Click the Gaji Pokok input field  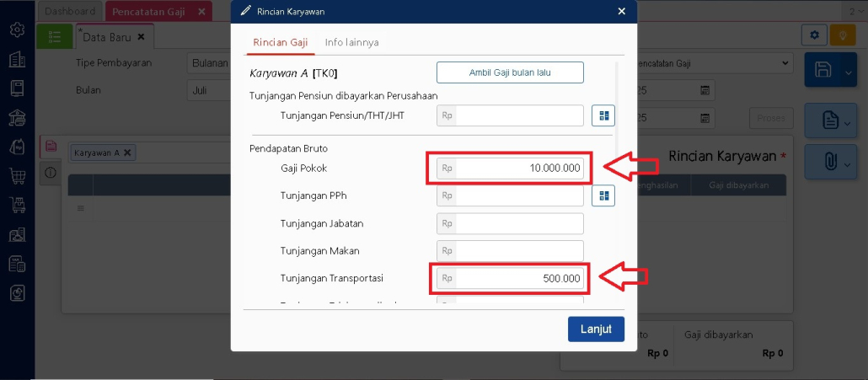[x=518, y=169]
